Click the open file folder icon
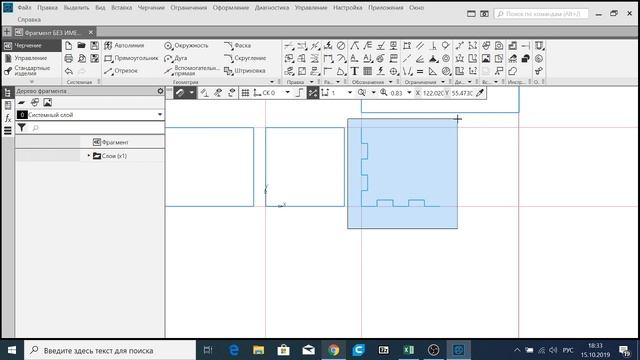The image size is (640, 360). pos(82,46)
